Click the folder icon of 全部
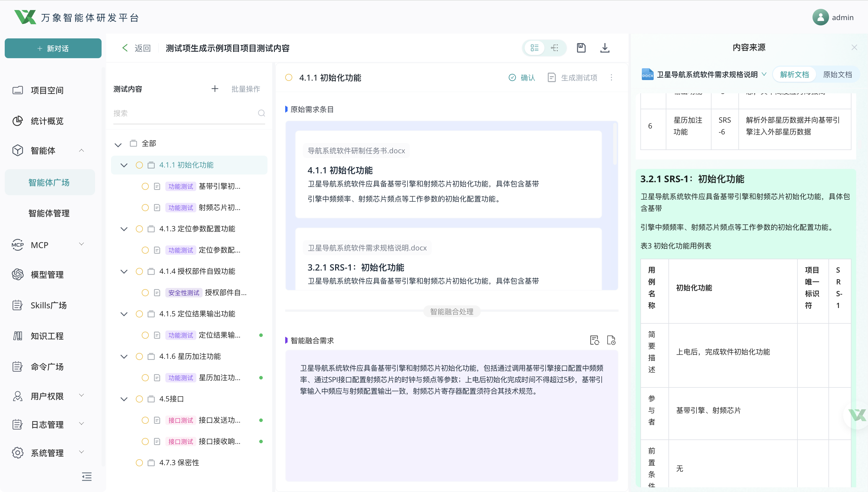 coord(133,143)
